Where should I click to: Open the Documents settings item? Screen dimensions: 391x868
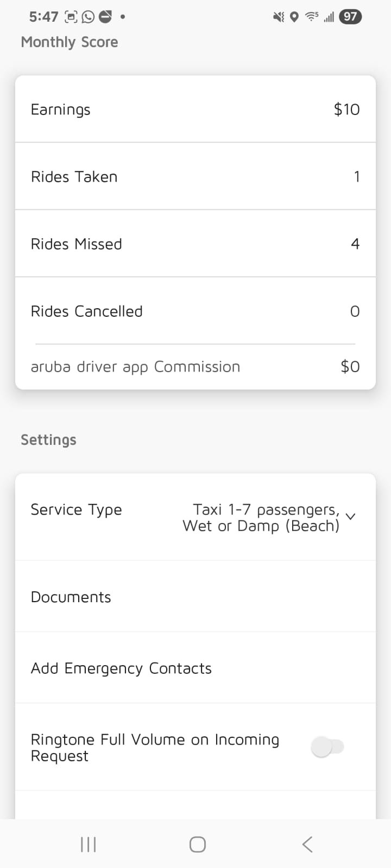[x=195, y=597]
